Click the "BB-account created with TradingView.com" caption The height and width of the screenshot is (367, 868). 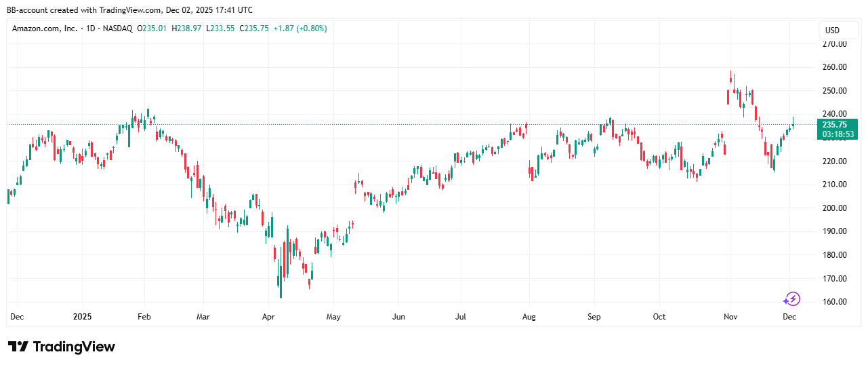[x=129, y=9]
